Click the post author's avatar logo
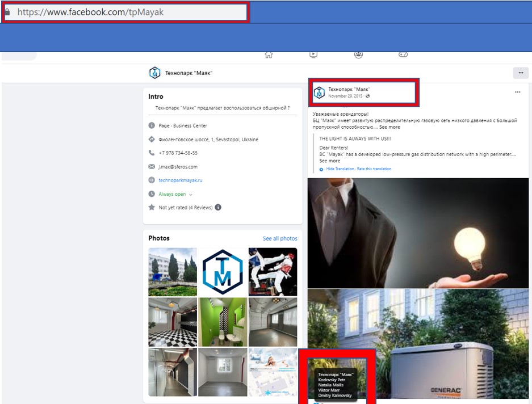Image resolution: width=532 pixels, height=404 pixels. 319,92
